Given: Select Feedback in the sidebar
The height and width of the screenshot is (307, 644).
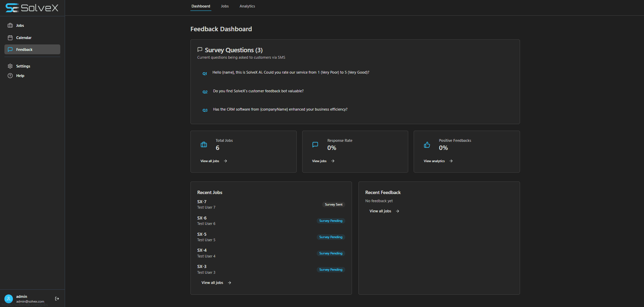Looking at the screenshot, I should pyautogui.click(x=32, y=50).
